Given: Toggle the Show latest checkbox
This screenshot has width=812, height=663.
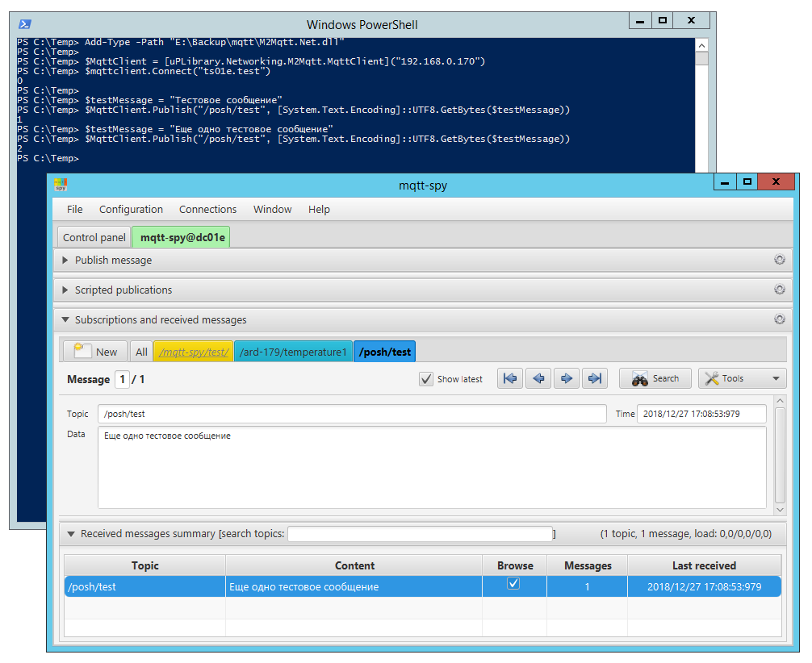Looking at the screenshot, I should (x=426, y=379).
